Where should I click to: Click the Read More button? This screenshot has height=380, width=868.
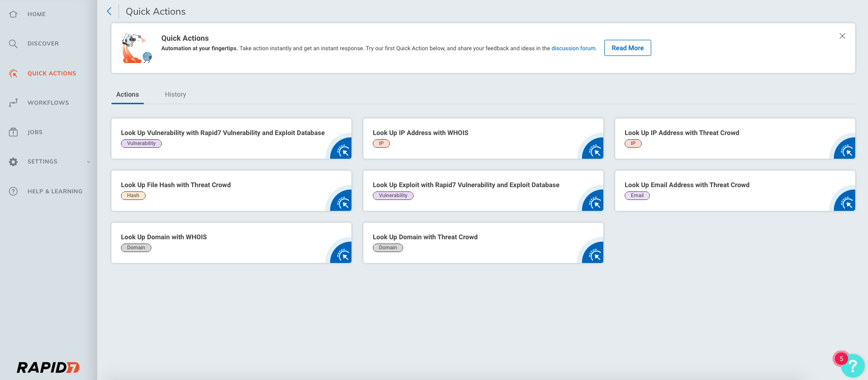pyautogui.click(x=628, y=48)
